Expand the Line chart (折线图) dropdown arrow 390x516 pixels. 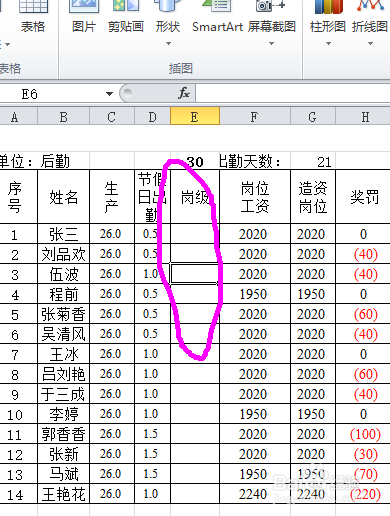[x=370, y=43]
